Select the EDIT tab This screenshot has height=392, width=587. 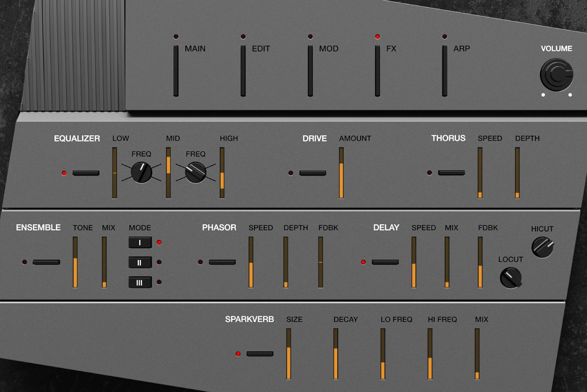(x=243, y=70)
